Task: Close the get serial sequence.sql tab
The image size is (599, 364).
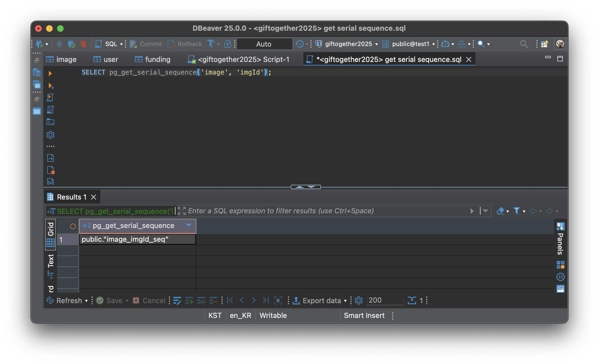Action: click(469, 59)
